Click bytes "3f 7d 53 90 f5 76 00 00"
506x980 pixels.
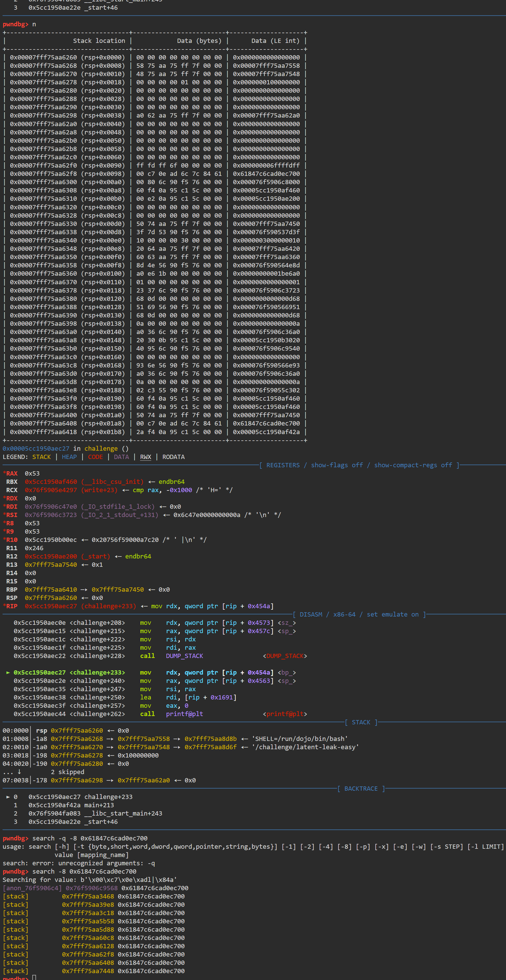click(x=179, y=232)
